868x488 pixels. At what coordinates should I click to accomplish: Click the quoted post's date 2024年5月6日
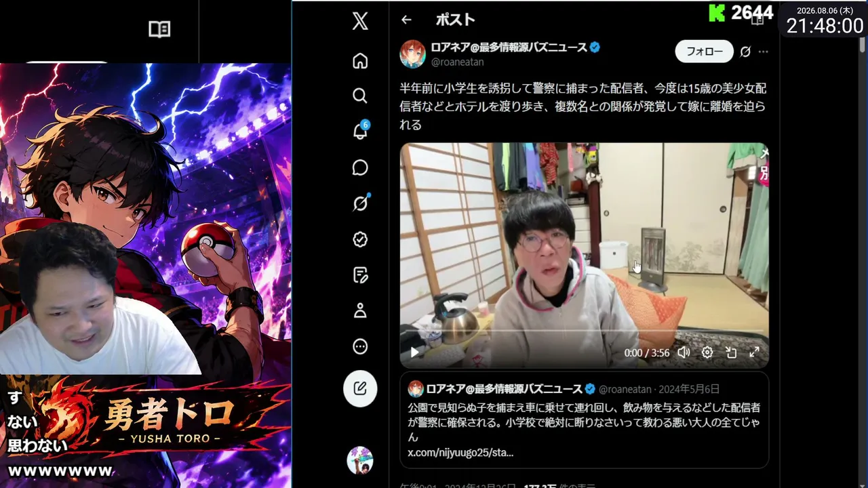(688, 389)
